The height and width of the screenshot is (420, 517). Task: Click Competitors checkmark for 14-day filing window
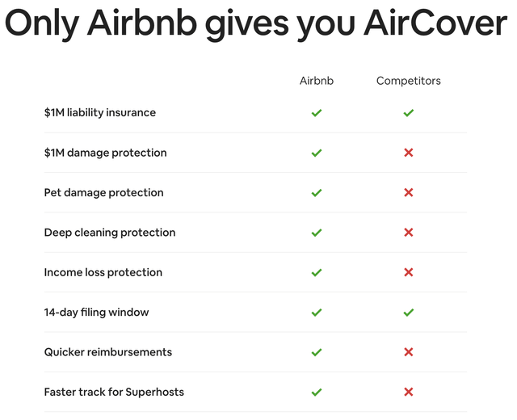(x=408, y=313)
